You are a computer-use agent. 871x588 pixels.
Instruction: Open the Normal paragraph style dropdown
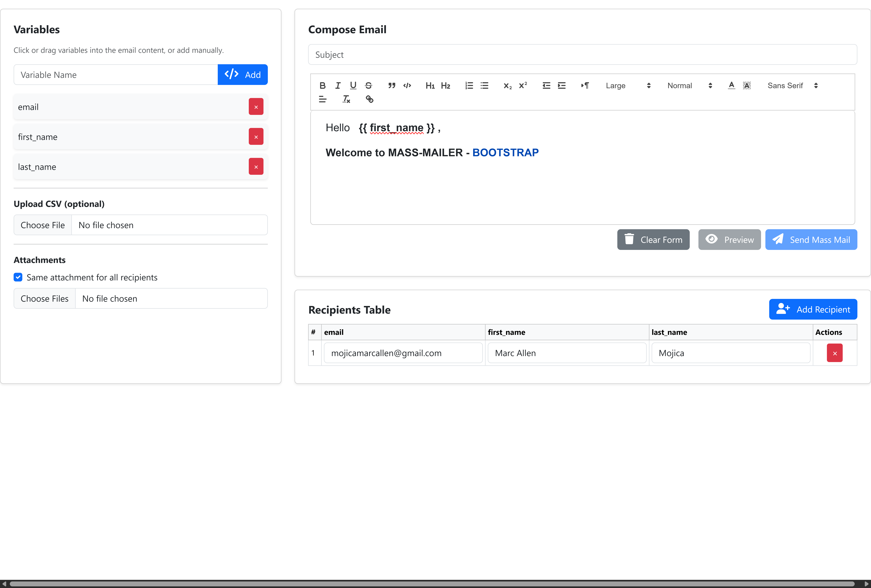[690, 85]
